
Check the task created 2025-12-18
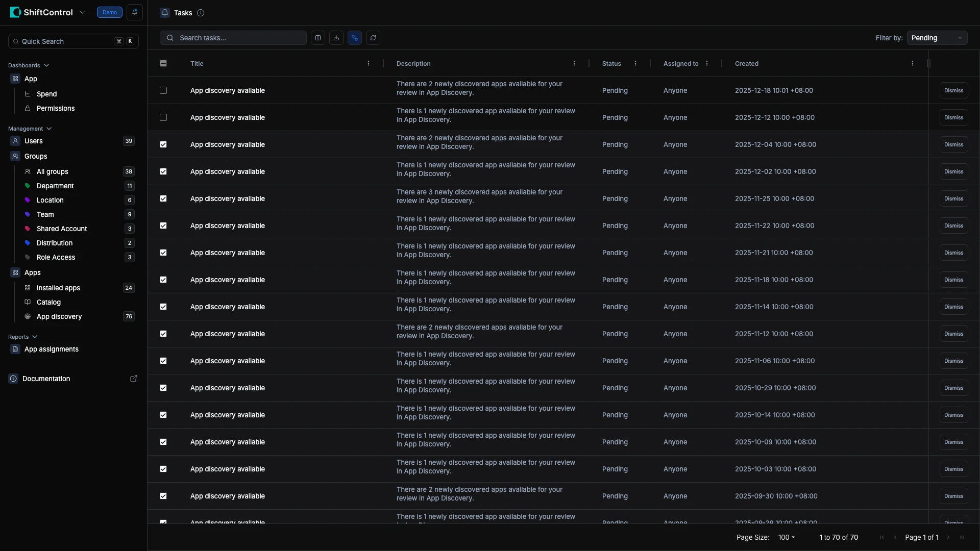tap(163, 90)
